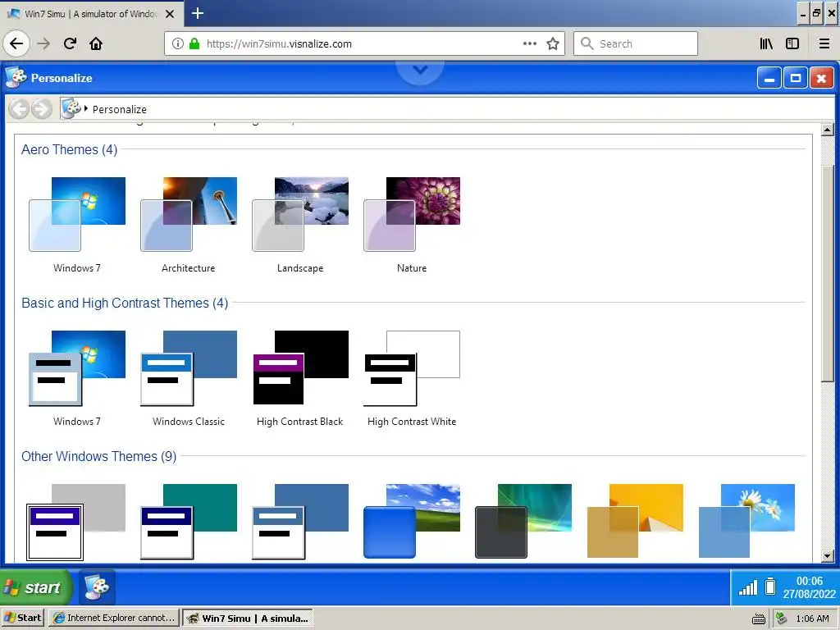Click the network icon in the host system tray
This screenshot has height=630, width=840.
click(781, 619)
